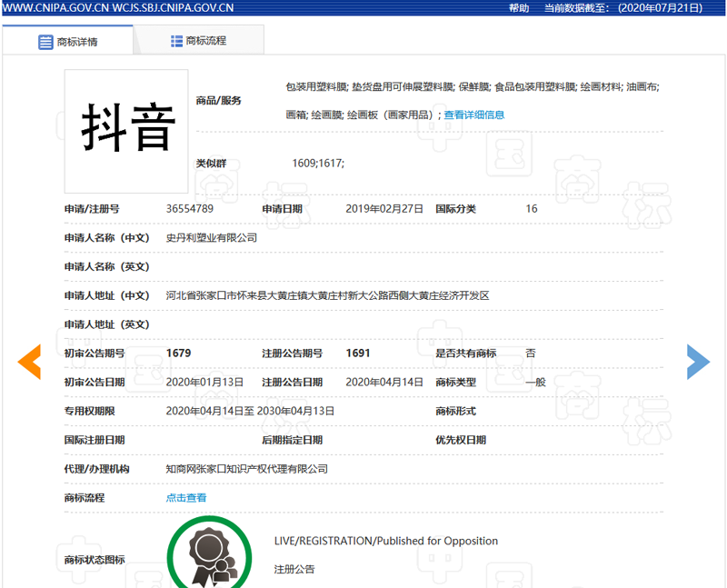This screenshot has height=588, width=727.
Task: Select registration number 36554789
Action: (x=190, y=209)
